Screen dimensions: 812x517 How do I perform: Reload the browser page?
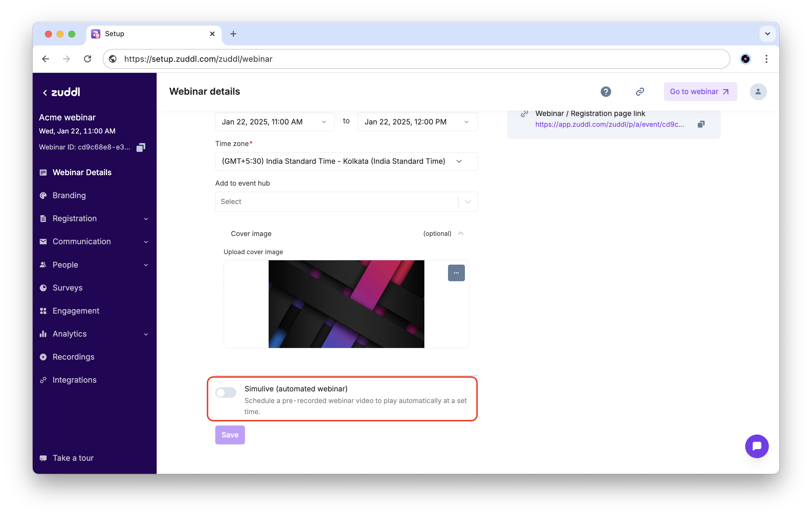(88, 59)
